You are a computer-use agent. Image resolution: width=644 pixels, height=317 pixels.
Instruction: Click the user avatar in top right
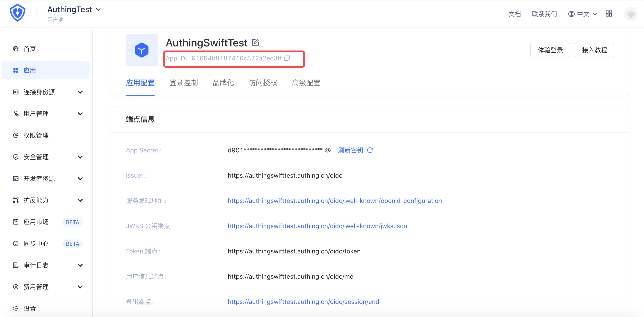[x=631, y=14]
